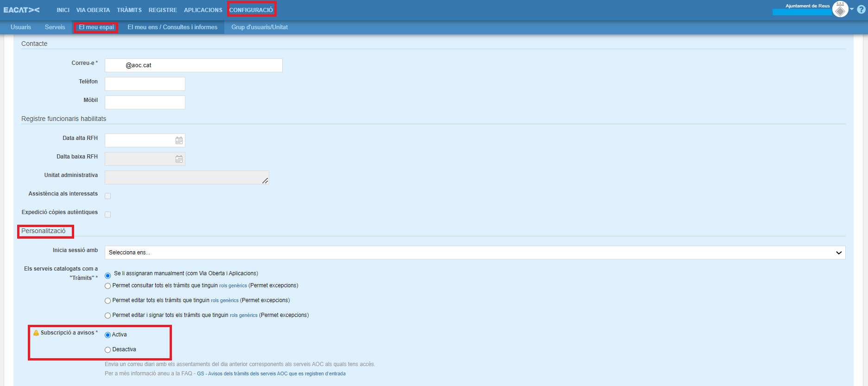Select the Desactiva avisos radio button
The image size is (868, 386).
pyautogui.click(x=108, y=350)
